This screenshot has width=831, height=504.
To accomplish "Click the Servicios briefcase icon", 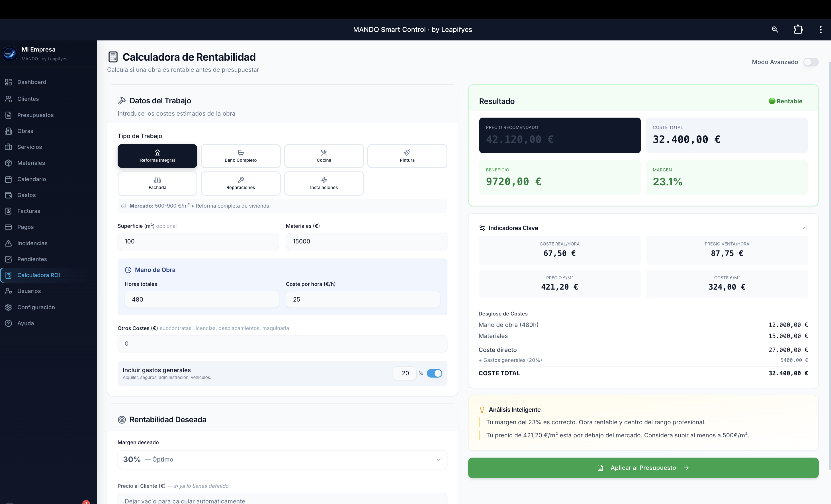I will click(x=9, y=147).
